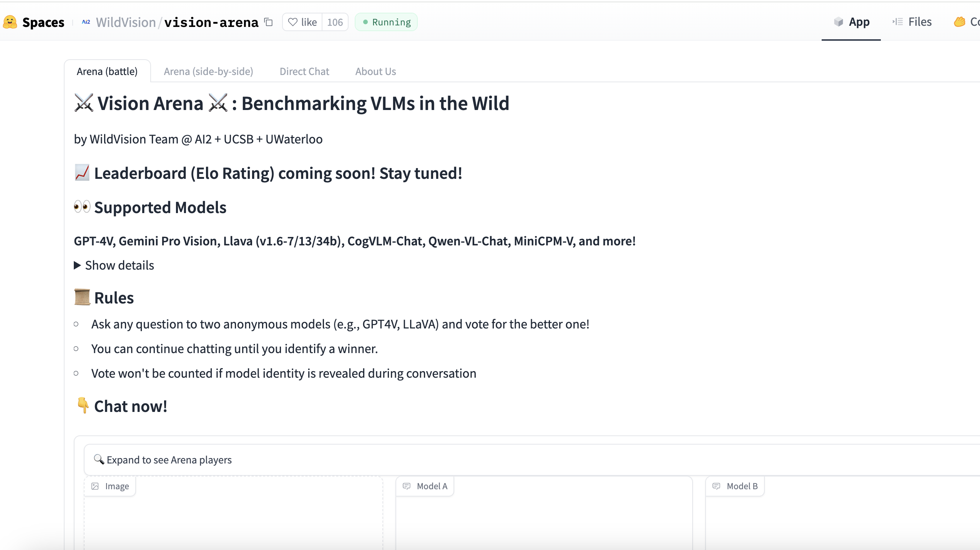Open the Spaces home link
This screenshot has height=550, width=980.
[43, 22]
